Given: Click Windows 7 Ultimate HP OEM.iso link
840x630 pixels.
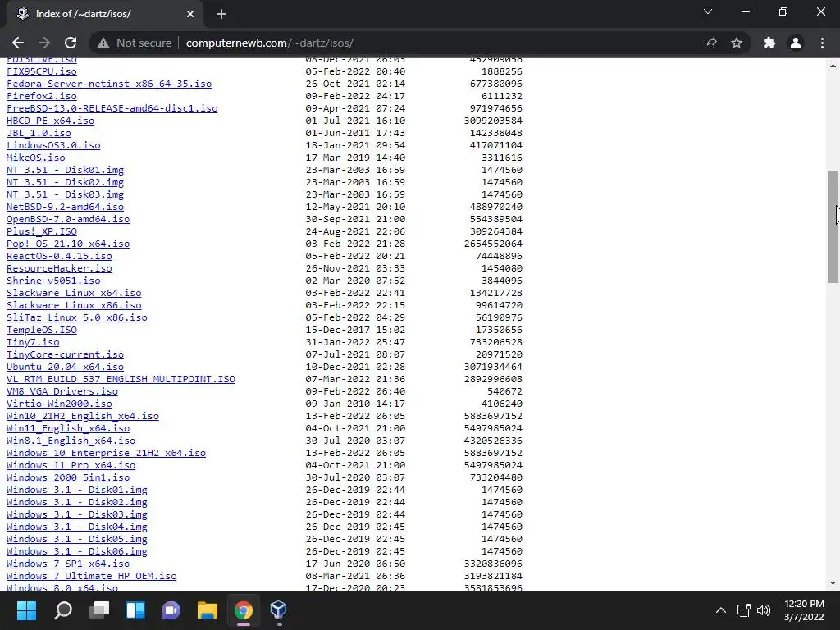Looking at the screenshot, I should 91,577.
